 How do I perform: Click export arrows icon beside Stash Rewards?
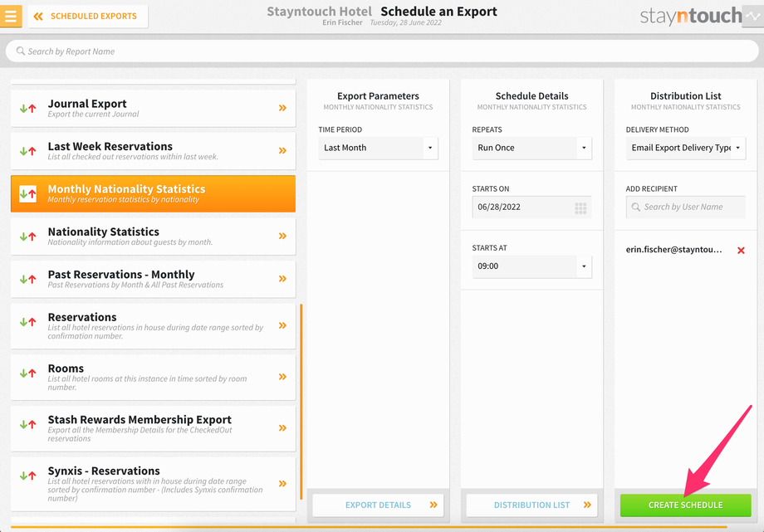27,424
